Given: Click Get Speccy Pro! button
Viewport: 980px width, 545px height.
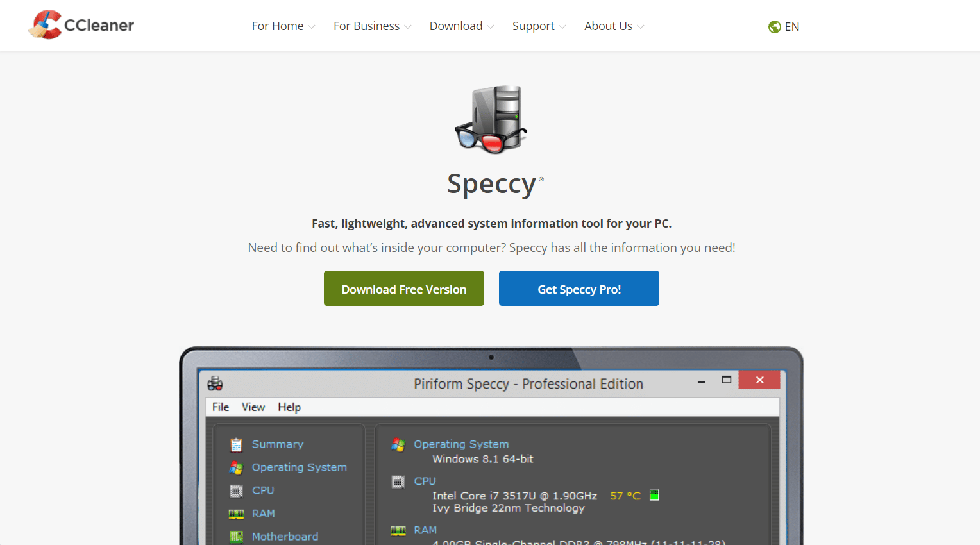Looking at the screenshot, I should [579, 289].
